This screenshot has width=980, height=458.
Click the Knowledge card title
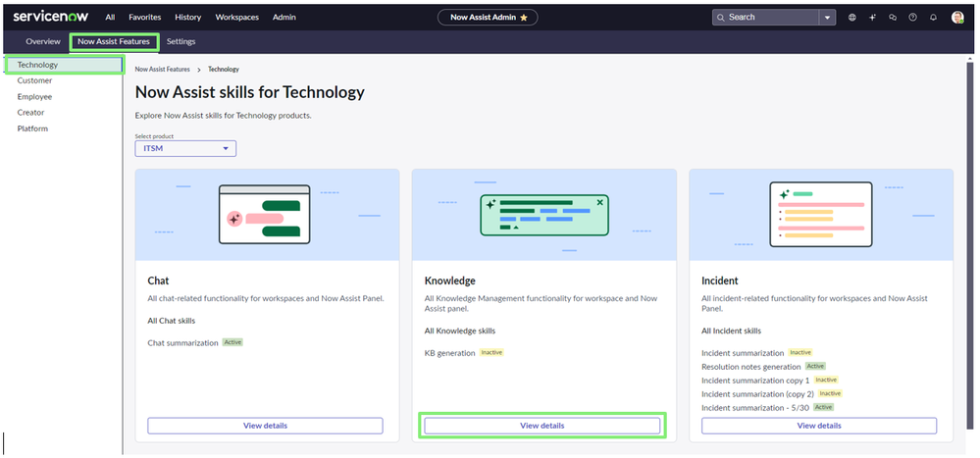[450, 281]
